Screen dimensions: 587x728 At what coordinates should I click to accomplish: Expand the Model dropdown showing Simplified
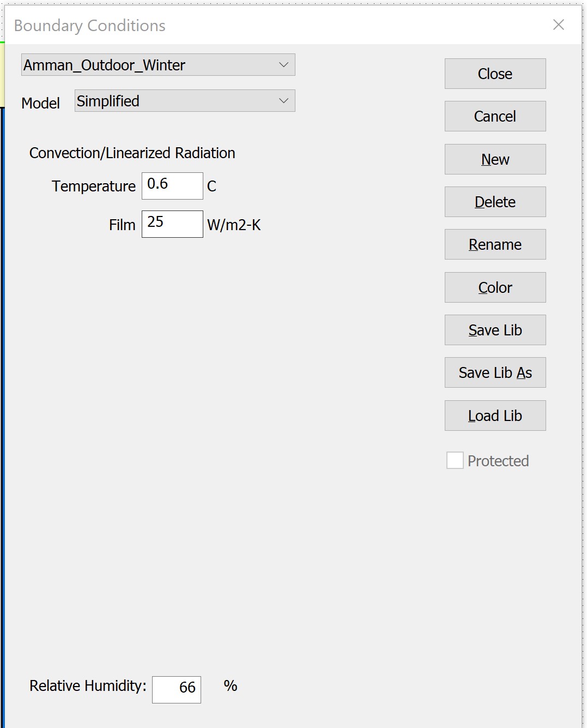(x=185, y=101)
